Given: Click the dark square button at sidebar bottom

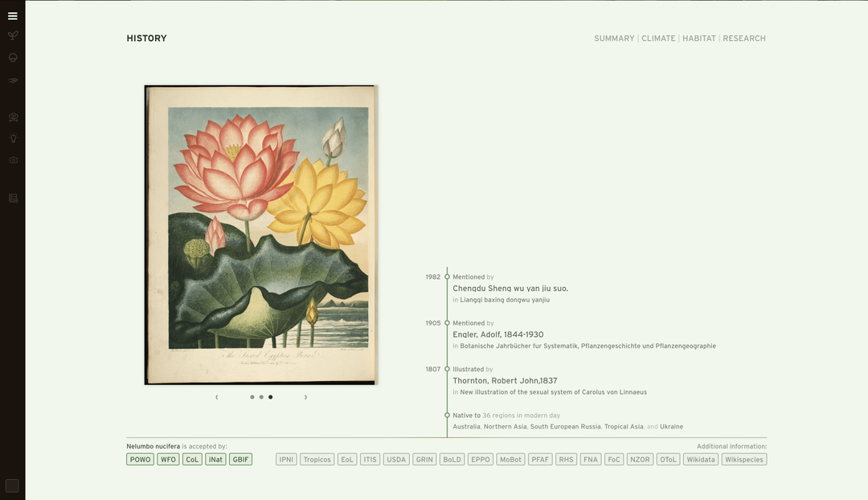Looking at the screenshot, I should click(12, 486).
